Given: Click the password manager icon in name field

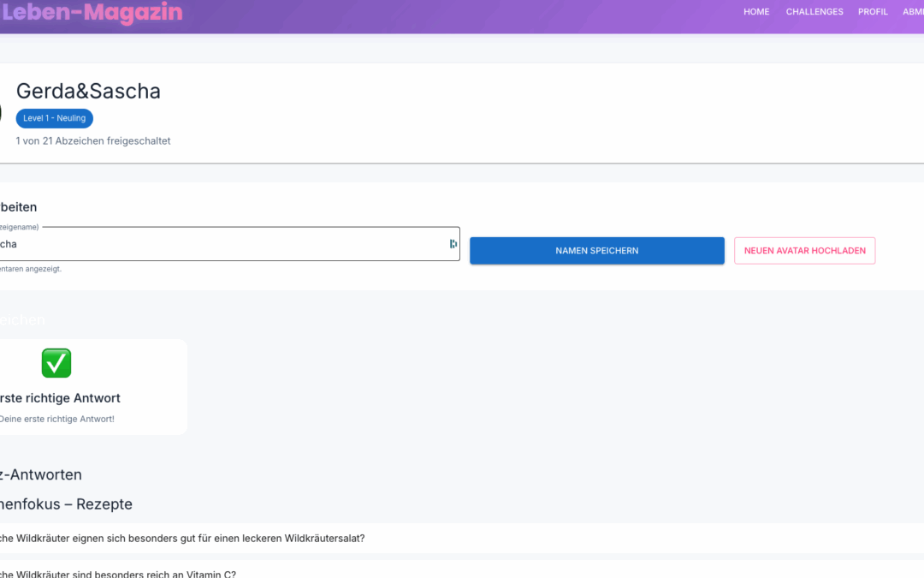Looking at the screenshot, I should (453, 244).
